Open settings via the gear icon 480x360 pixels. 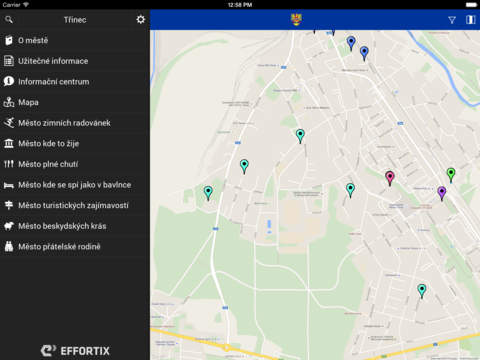[141, 20]
